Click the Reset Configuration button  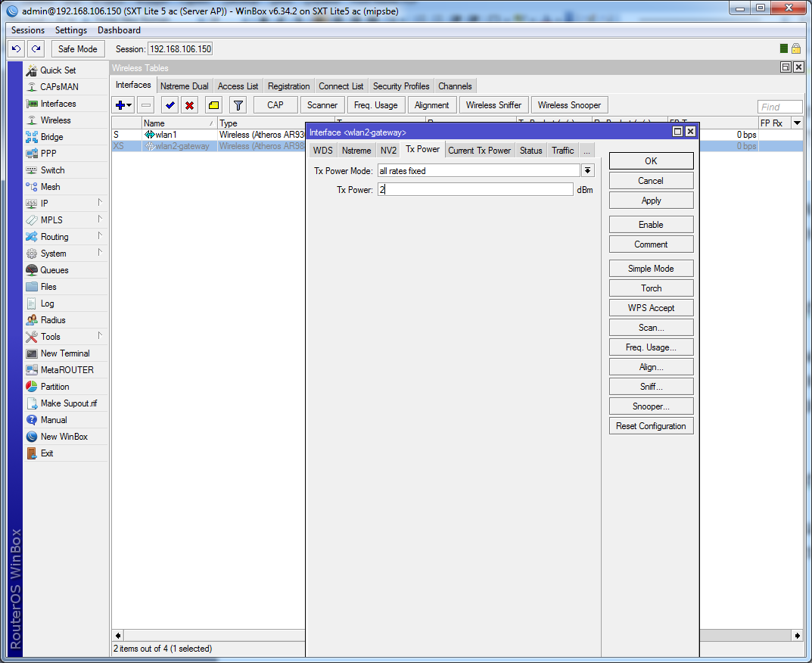click(x=651, y=426)
